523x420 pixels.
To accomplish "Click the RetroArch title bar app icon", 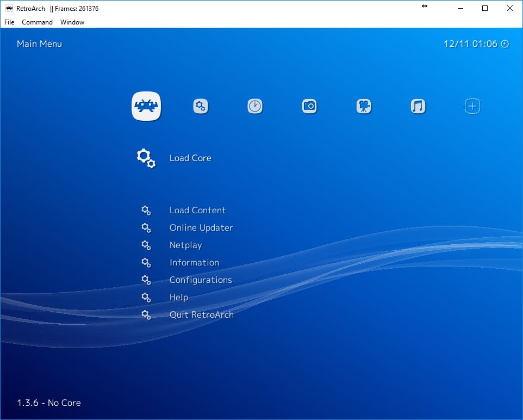I will click(9, 8).
